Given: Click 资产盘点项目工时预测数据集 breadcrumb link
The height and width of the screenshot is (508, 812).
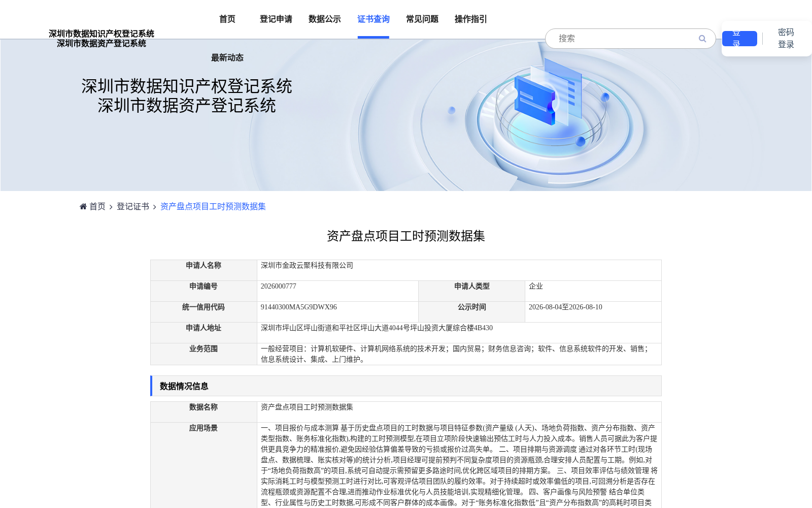Looking at the screenshot, I should tap(213, 206).
